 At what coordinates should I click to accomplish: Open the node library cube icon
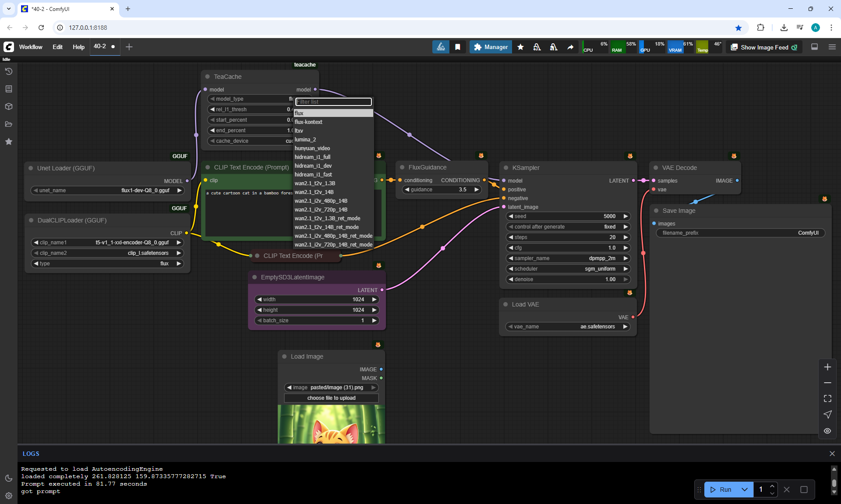pos(8,106)
